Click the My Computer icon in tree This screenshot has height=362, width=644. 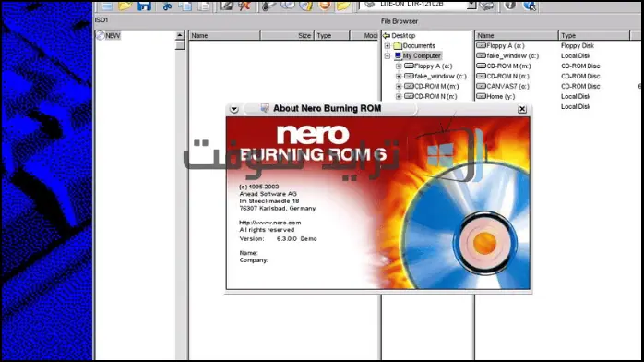point(398,55)
